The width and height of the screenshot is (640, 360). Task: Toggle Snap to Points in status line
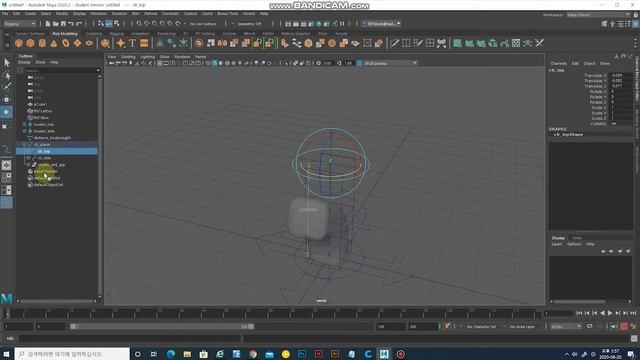pos(155,24)
